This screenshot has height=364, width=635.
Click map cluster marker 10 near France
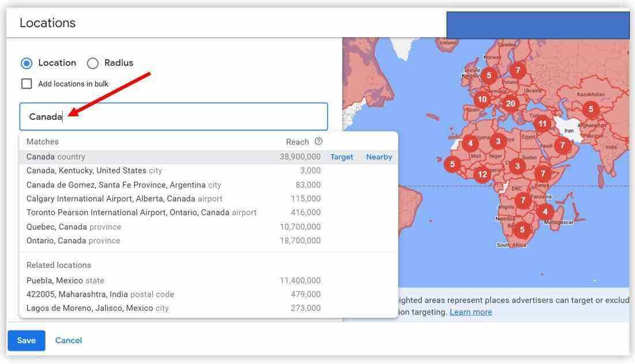(482, 100)
